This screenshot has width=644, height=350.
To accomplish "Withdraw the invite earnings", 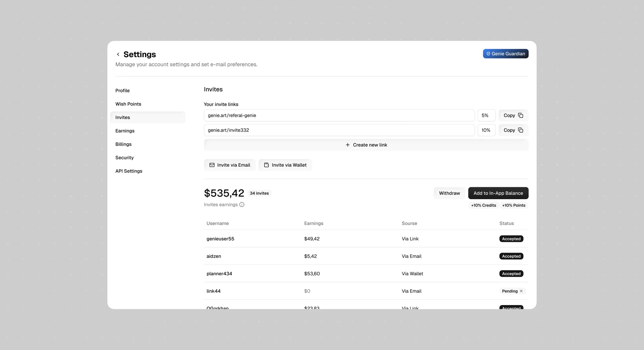I will click(449, 193).
